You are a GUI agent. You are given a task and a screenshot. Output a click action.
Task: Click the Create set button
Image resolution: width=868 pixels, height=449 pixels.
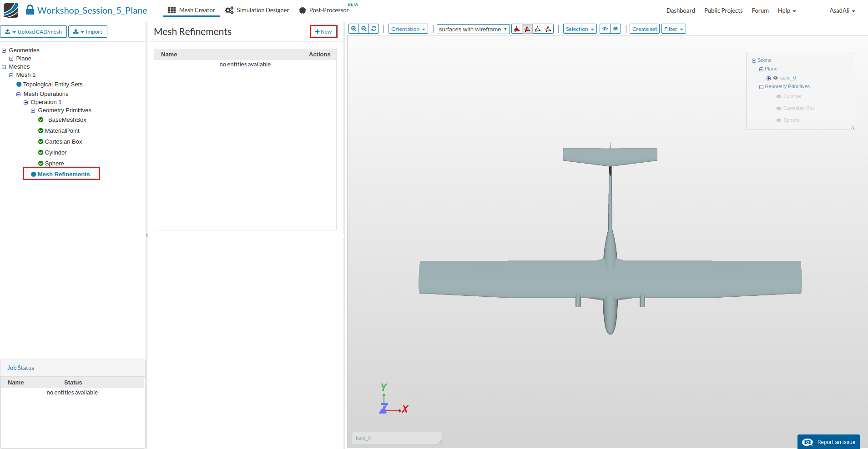point(644,29)
